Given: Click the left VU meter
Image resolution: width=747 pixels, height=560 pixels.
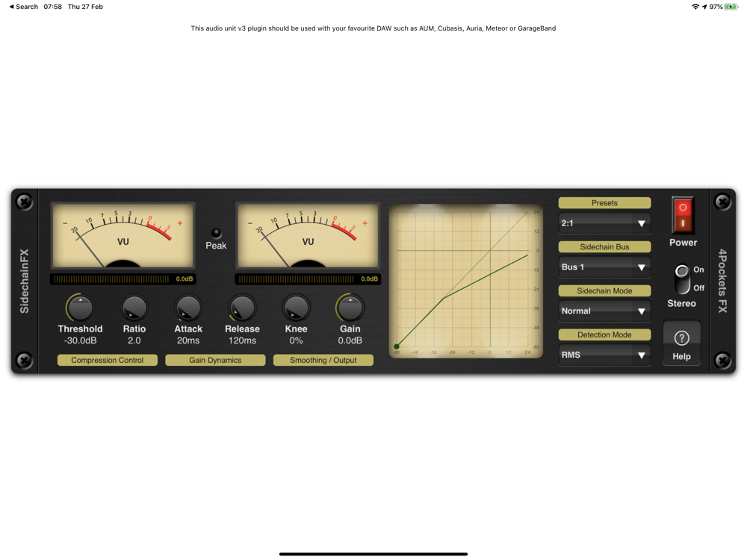Looking at the screenshot, I should pyautogui.click(x=123, y=235).
